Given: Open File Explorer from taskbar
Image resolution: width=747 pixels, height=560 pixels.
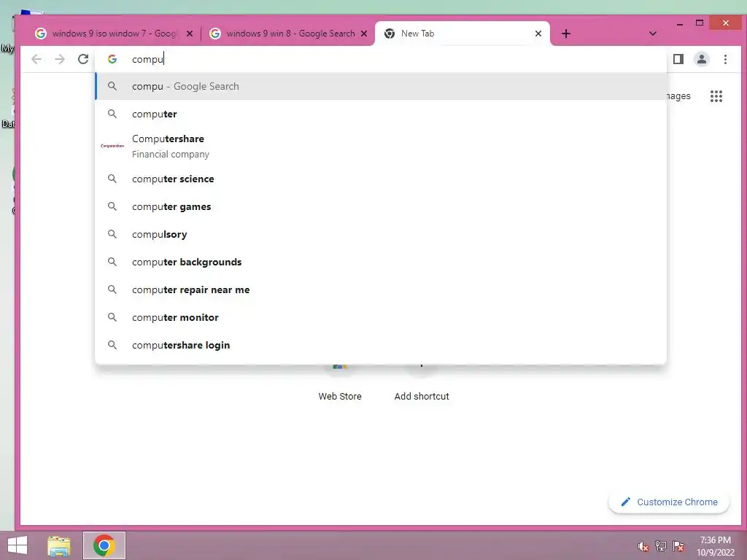Looking at the screenshot, I should (59, 545).
